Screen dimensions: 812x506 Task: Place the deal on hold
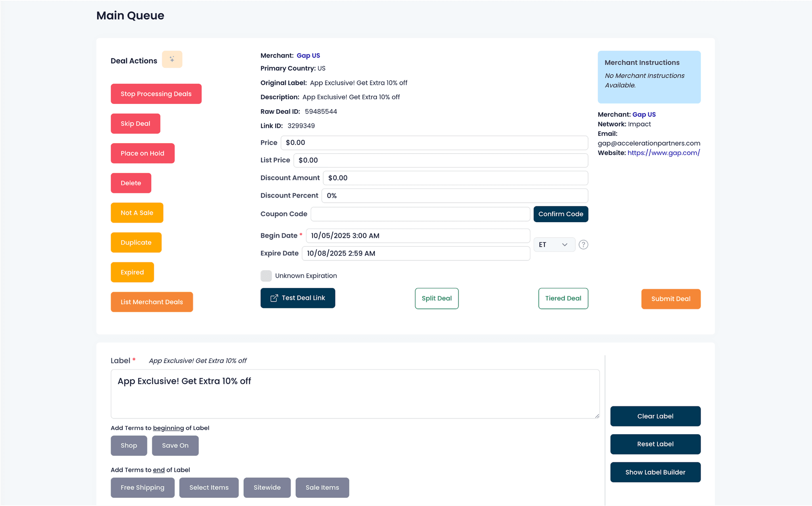(143, 154)
